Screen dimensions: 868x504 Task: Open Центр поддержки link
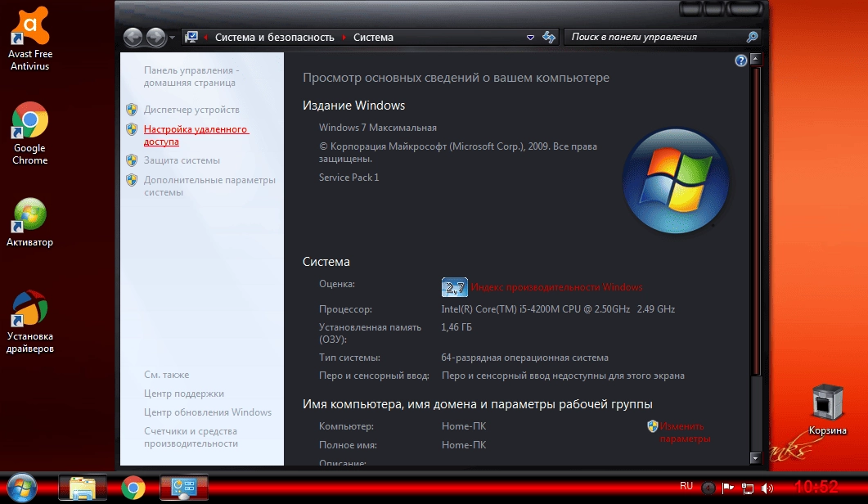[184, 394]
